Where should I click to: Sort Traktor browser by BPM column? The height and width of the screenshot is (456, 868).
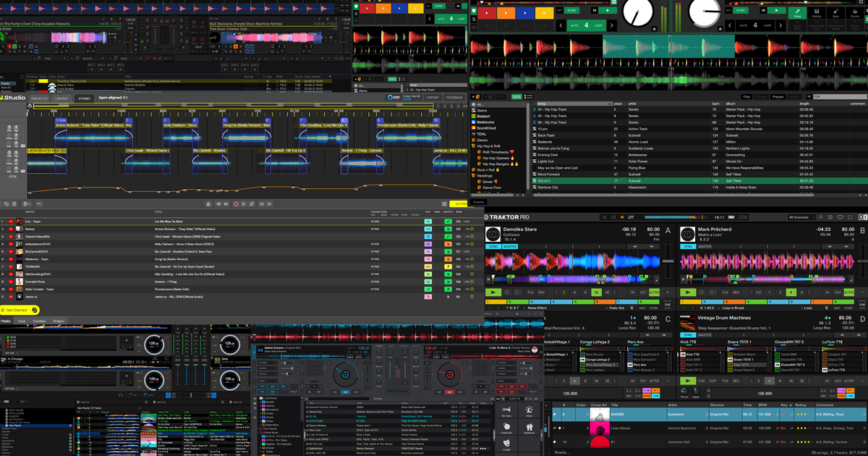(761, 405)
